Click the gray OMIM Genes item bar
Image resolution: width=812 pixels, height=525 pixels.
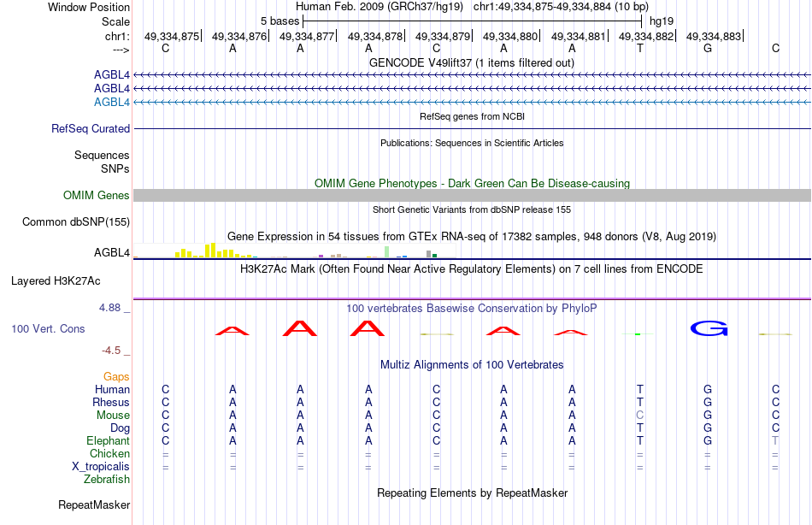472,196
